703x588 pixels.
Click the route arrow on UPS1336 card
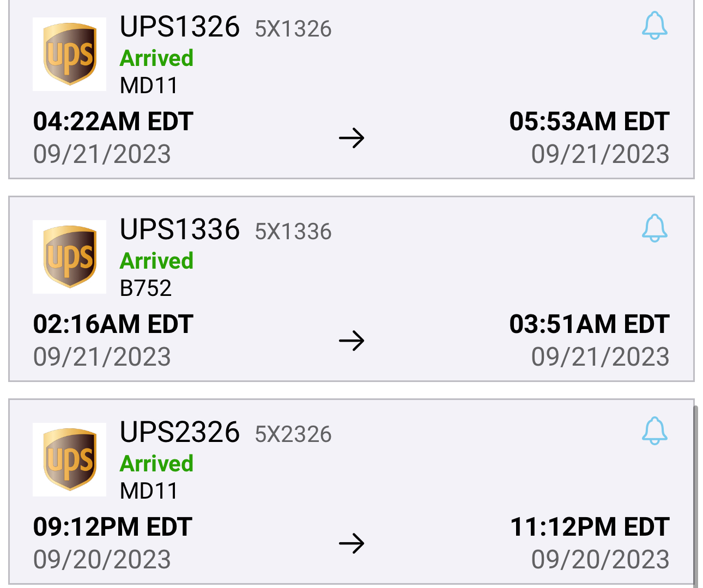351,341
